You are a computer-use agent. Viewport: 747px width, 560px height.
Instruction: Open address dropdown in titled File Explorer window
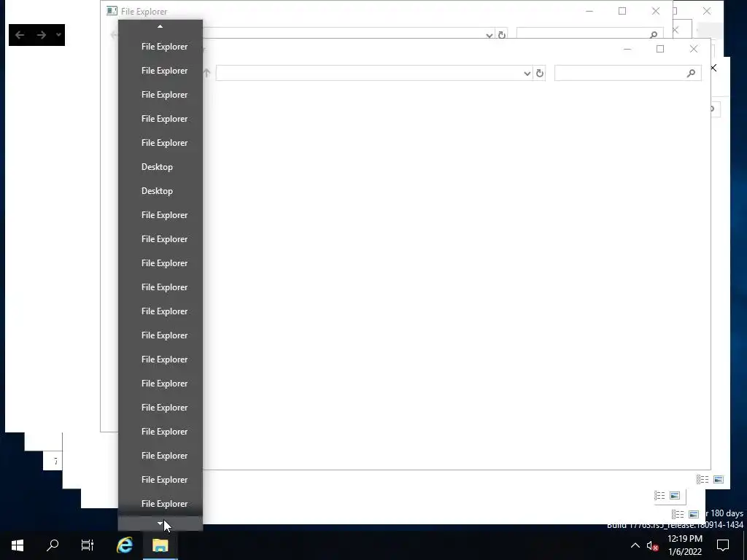click(x=489, y=35)
